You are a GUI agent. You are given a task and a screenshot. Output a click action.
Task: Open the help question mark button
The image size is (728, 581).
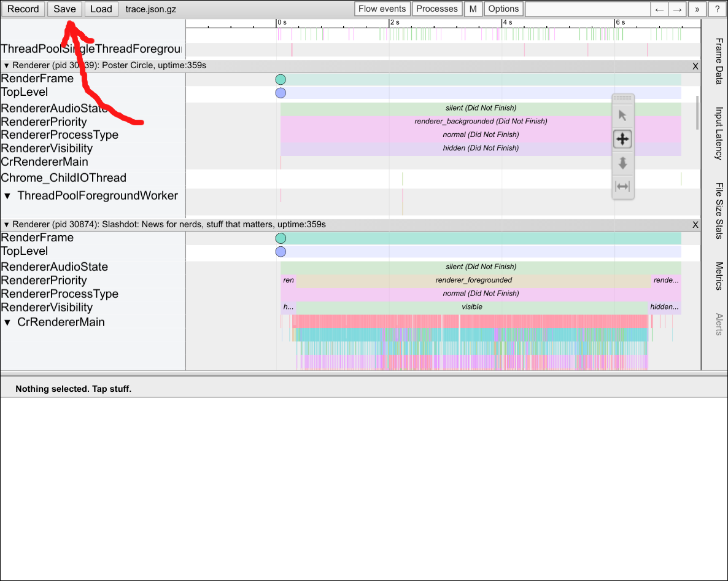tap(716, 9)
